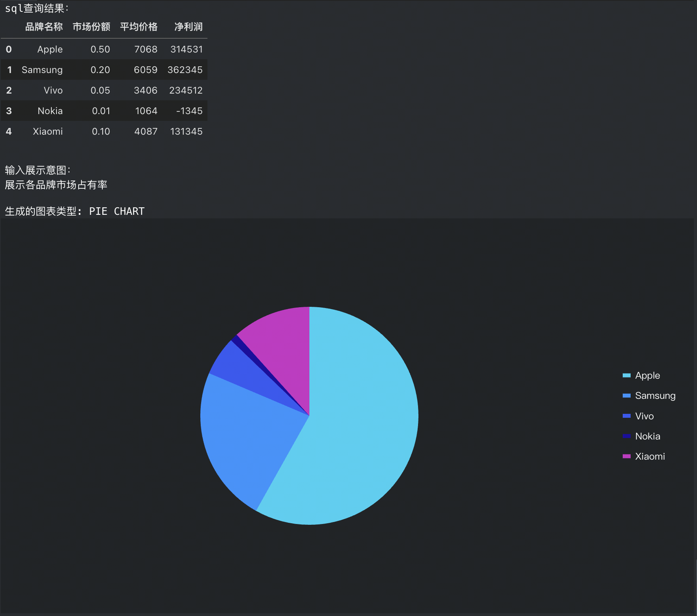Click market share value 0.01
The image size is (697, 616).
pos(101,111)
